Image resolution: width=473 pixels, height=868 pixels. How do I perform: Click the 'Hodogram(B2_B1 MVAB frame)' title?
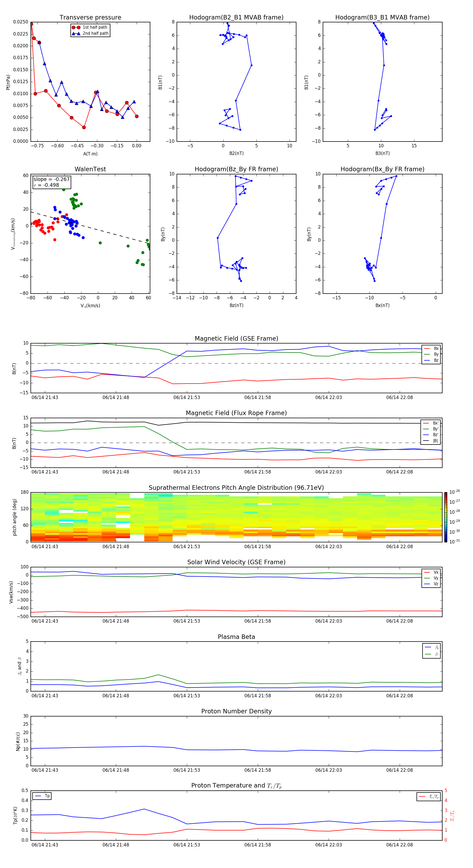coord(236,17)
